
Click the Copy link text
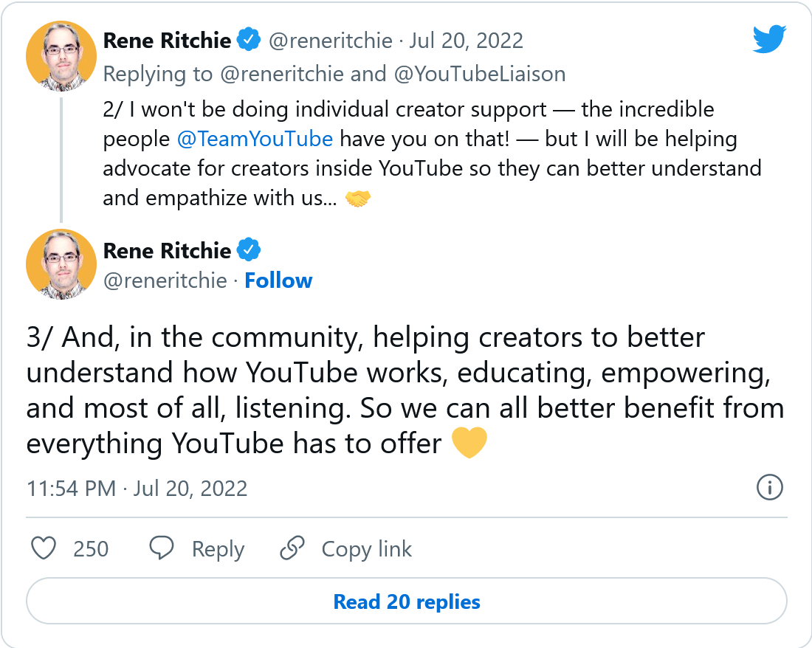click(366, 549)
